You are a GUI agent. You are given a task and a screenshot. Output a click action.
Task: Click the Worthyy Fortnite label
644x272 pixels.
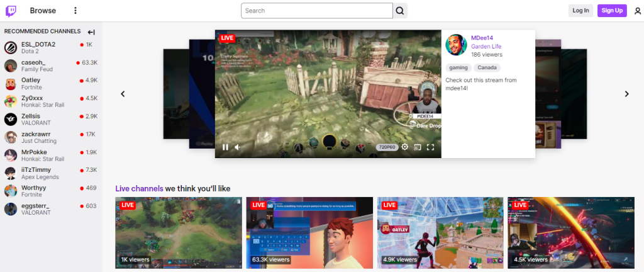pos(31,195)
